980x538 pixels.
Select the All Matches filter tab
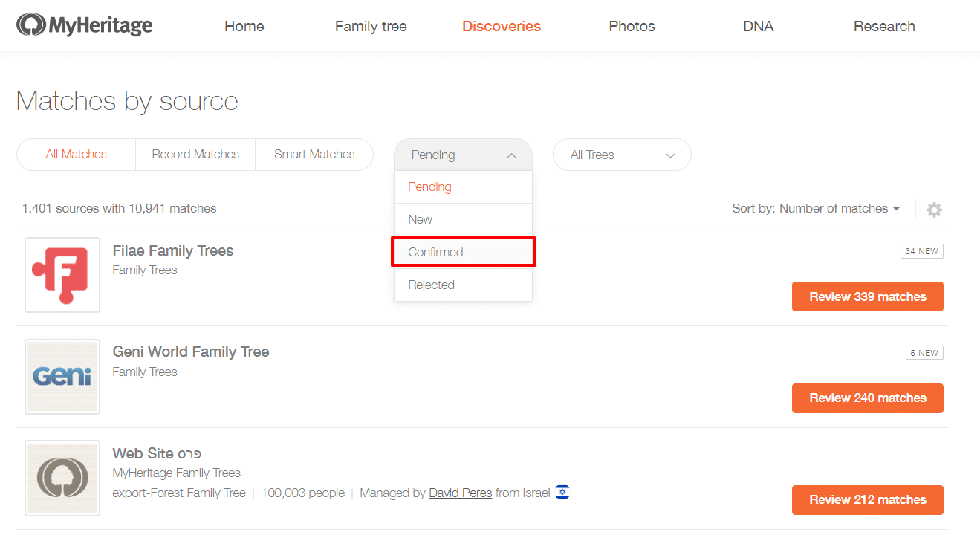click(x=77, y=155)
